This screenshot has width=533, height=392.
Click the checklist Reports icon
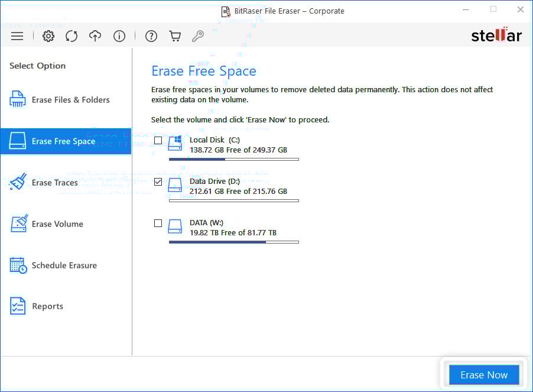(x=18, y=306)
